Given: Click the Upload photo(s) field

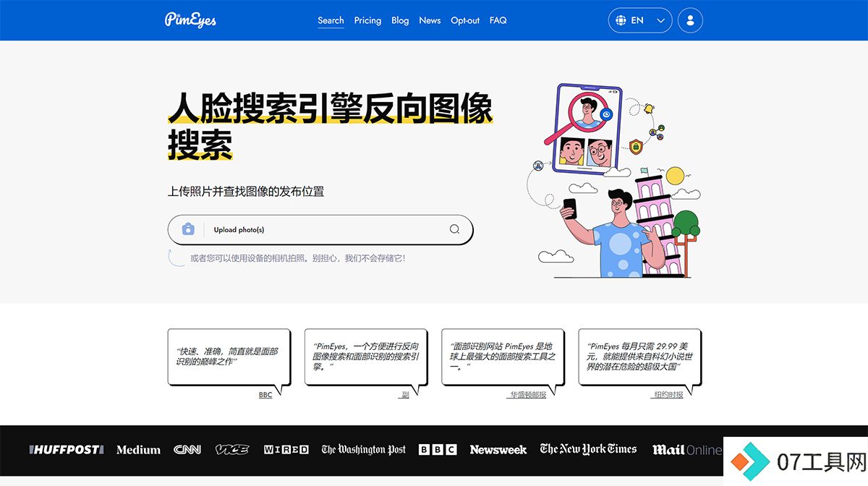Looking at the screenshot, I should coord(320,230).
